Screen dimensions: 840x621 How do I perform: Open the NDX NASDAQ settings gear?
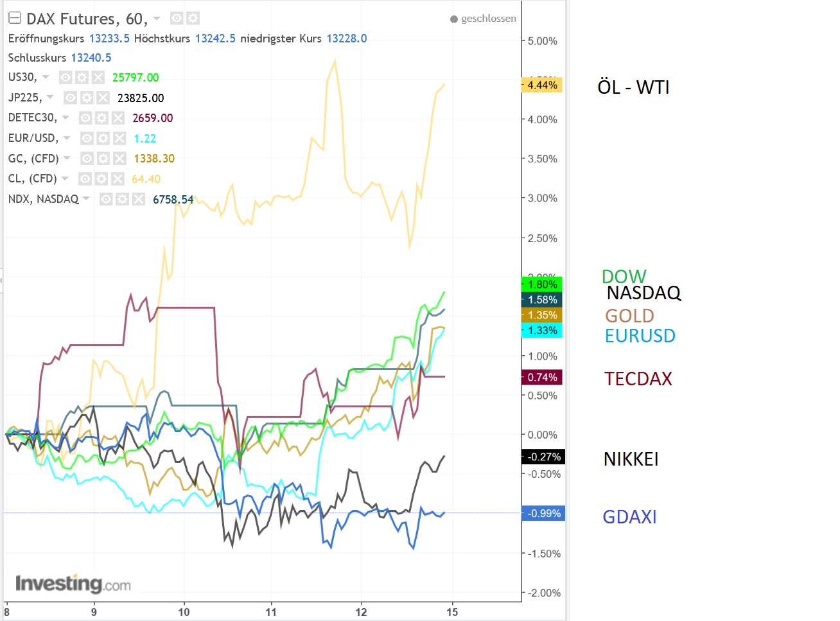coord(122,199)
